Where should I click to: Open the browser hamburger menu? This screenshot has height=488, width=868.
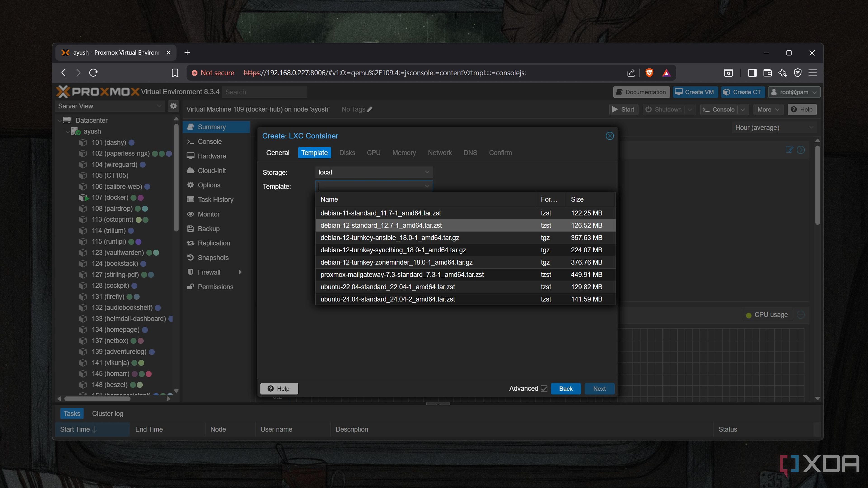tap(813, 73)
